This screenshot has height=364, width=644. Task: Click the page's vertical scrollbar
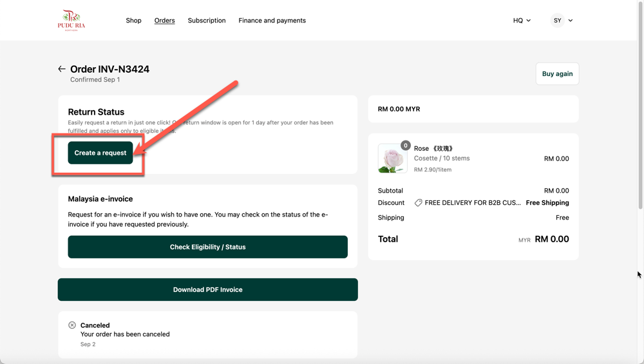point(640,129)
